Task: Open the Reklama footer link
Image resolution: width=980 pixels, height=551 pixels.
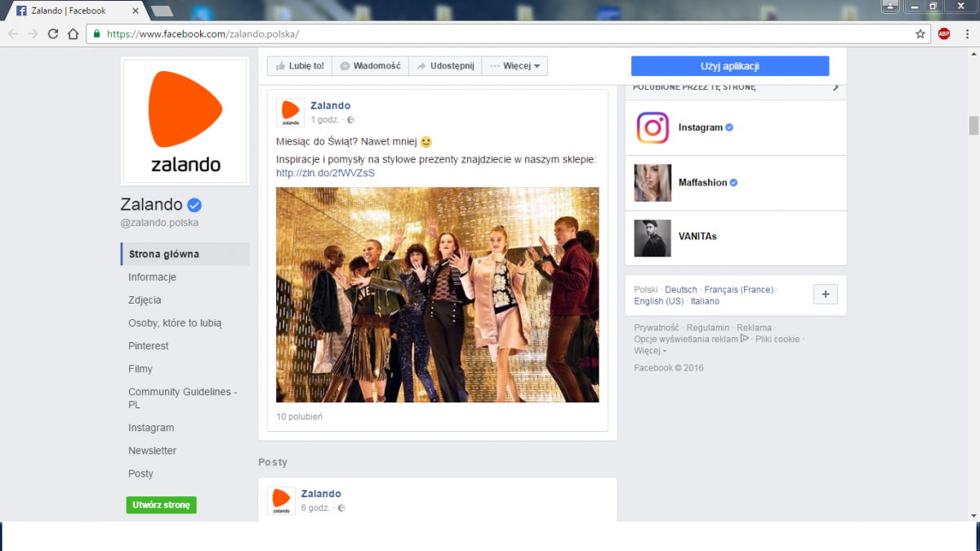Action: [754, 328]
